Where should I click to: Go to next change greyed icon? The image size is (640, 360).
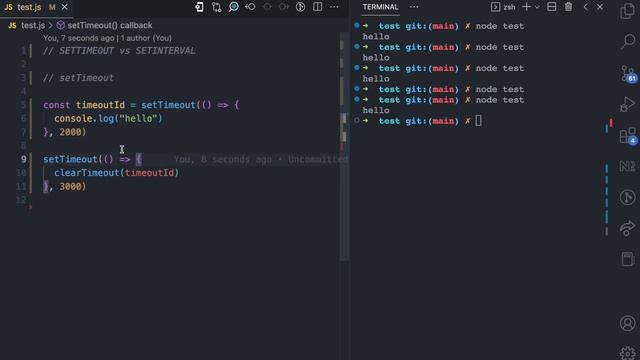click(x=283, y=7)
